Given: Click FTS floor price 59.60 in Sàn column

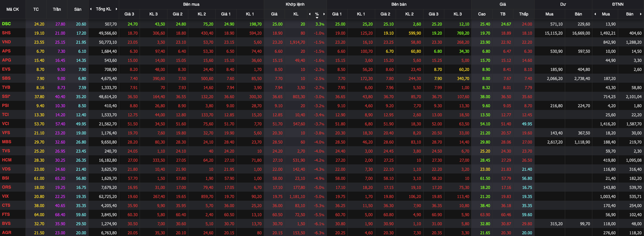Looking at the screenshot, I should (x=81, y=215).
